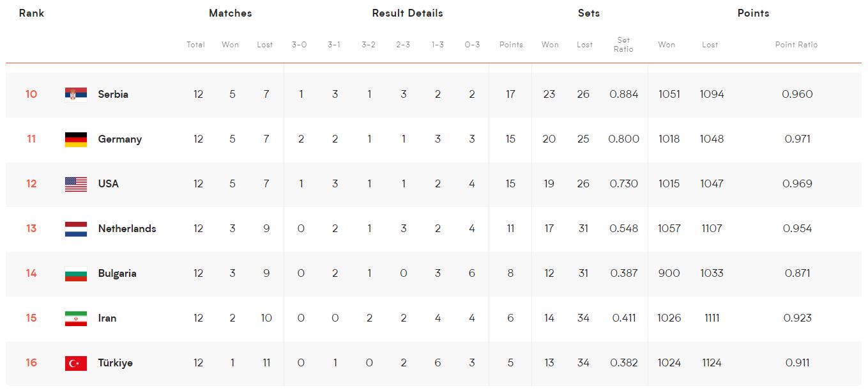Viewport: 868px width, 390px height.
Task: Open the Germany team link
Action: (120, 139)
